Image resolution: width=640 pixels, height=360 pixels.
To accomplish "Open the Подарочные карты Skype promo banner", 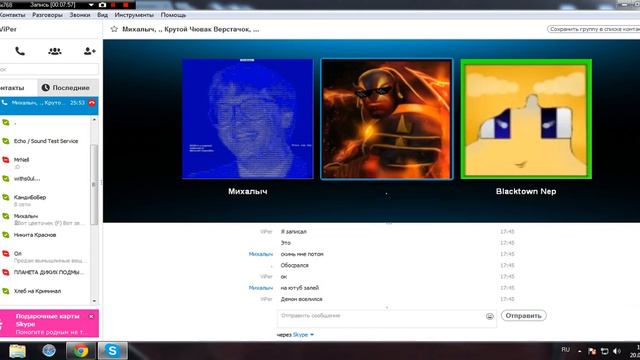I will (x=49, y=323).
